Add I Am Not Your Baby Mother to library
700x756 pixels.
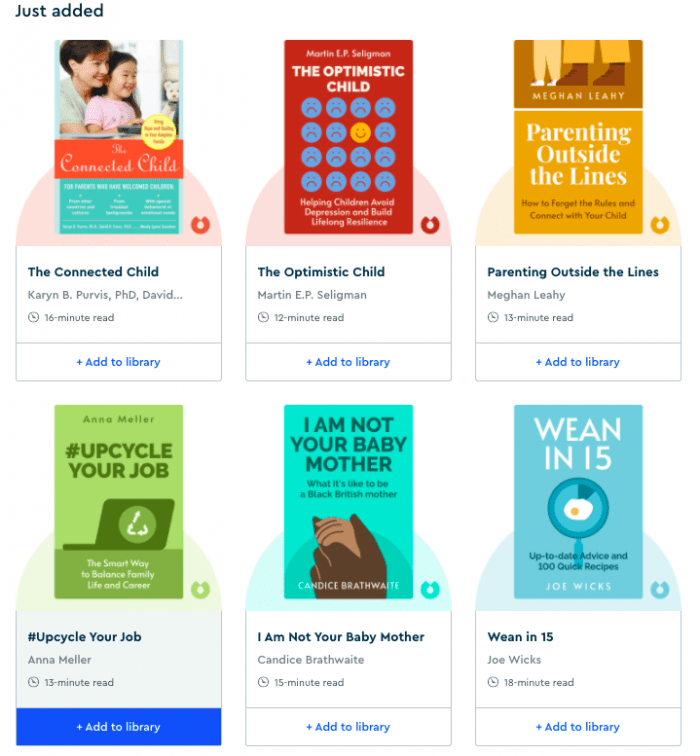[x=348, y=727]
